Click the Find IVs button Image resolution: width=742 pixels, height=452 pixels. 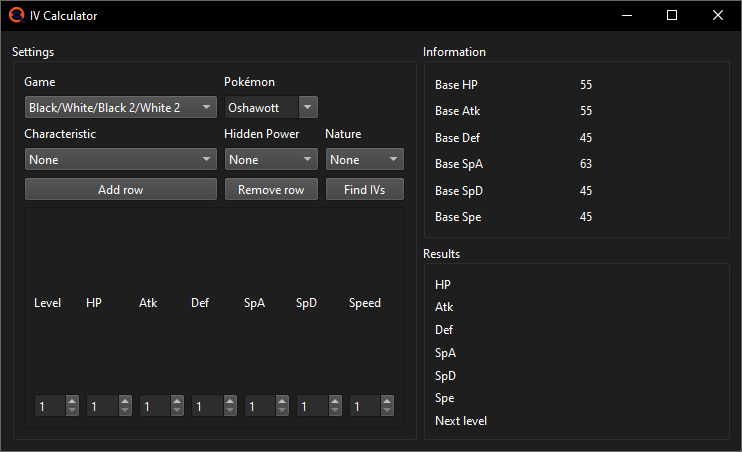pos(365,189)
